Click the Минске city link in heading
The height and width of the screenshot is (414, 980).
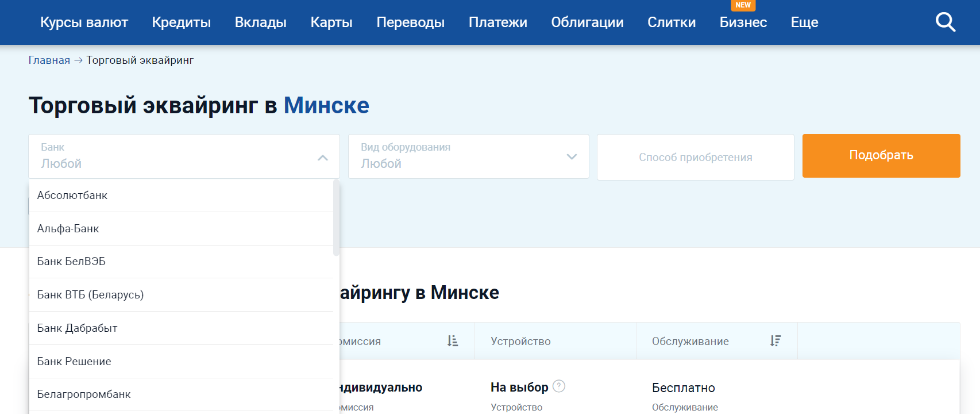coord(326,106)
